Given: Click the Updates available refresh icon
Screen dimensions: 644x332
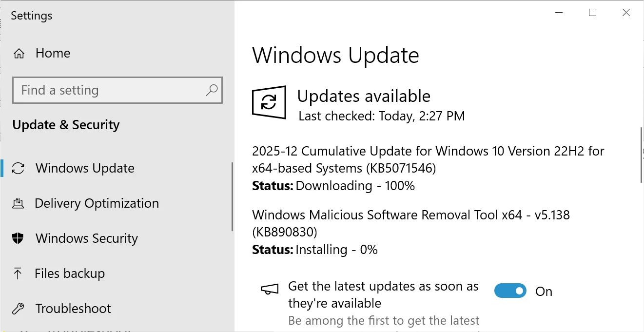Looking at the screenshot, I should (269, 102).
